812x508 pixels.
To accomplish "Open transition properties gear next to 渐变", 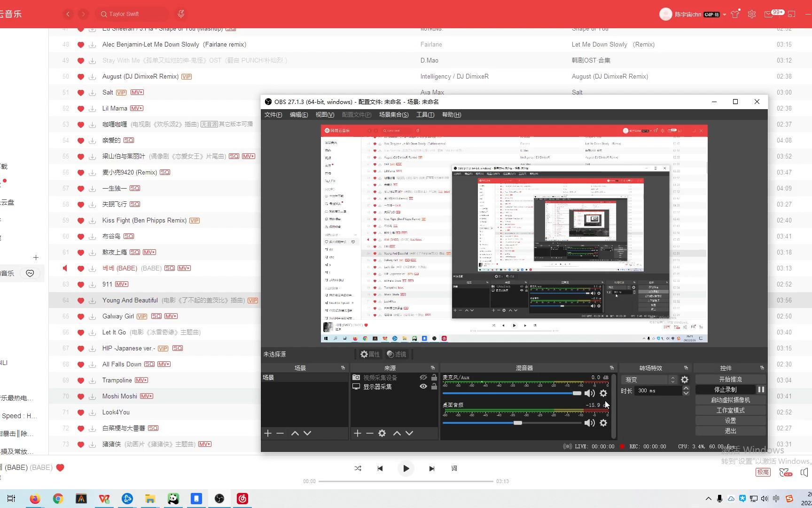I will (685, 380).
